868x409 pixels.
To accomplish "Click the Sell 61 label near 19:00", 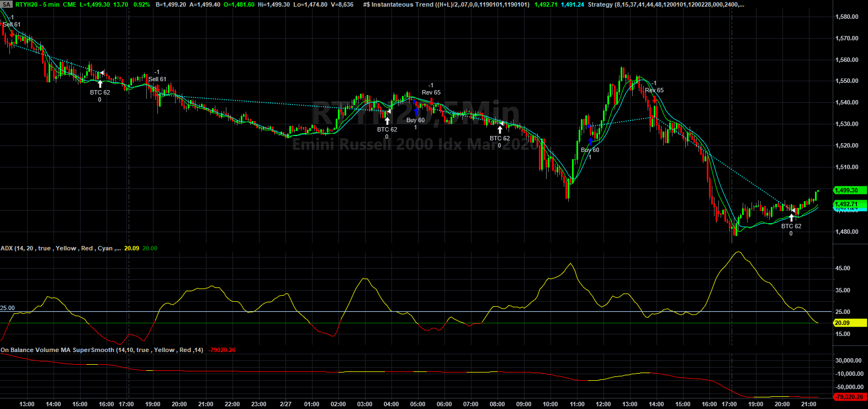I will 157,79.
